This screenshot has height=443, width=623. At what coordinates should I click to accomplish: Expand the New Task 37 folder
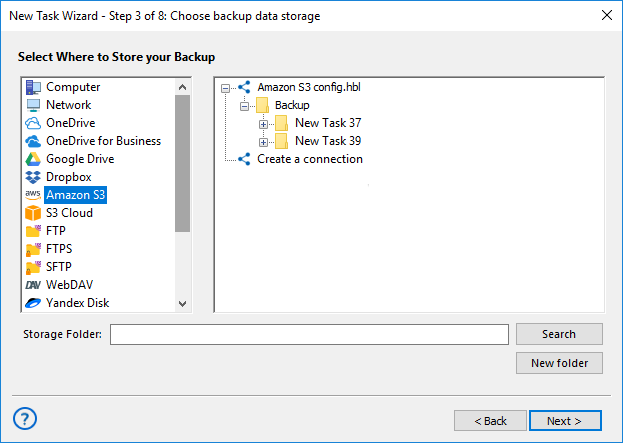tap(263, 124)
